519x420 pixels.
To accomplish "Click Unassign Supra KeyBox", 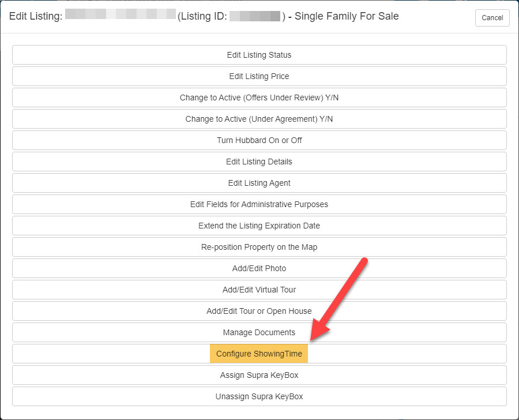I will (x=259, y=397).
